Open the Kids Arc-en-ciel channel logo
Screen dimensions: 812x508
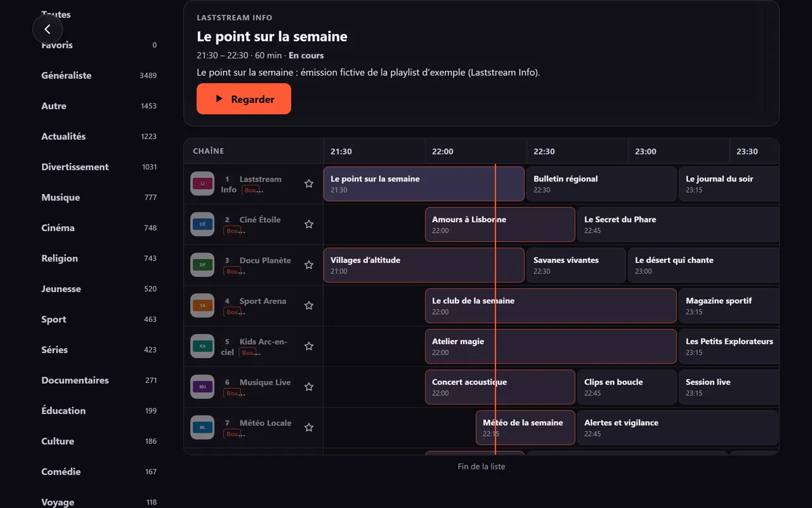203,346
